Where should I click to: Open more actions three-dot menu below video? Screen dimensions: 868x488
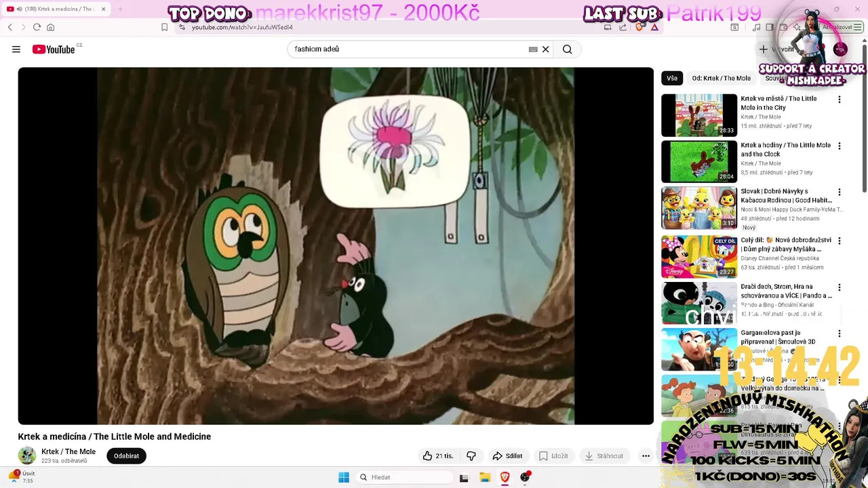click(x=646, y=456)
